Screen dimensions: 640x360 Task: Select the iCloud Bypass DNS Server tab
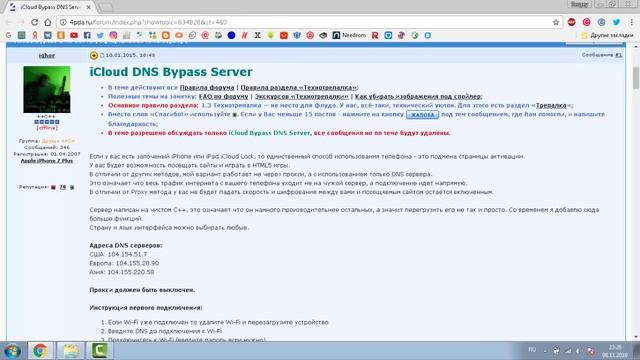point(50,7)
